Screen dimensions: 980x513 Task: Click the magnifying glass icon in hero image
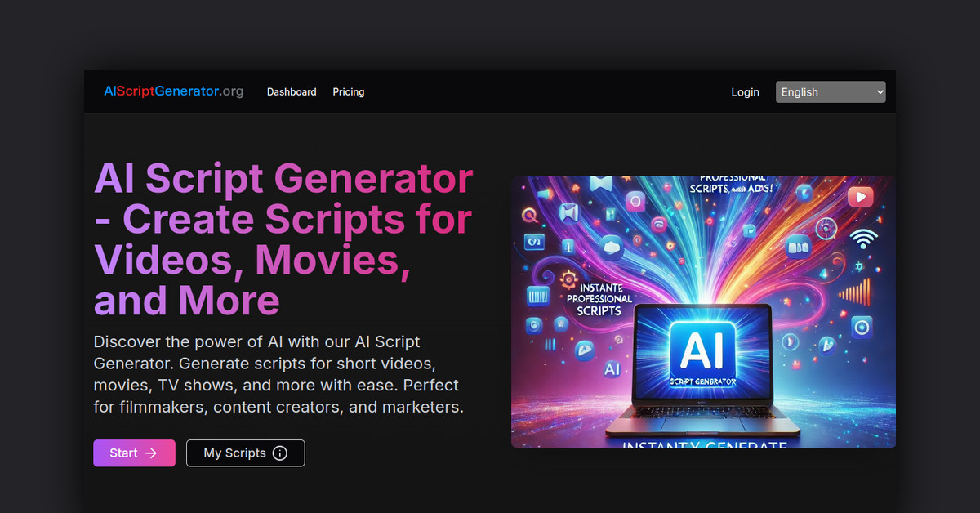point(528,215)
